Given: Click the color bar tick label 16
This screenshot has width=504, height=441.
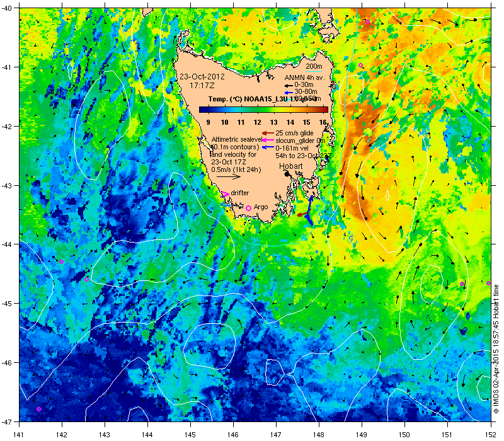Looking at the screenshot, I should [x=323, y=122].
